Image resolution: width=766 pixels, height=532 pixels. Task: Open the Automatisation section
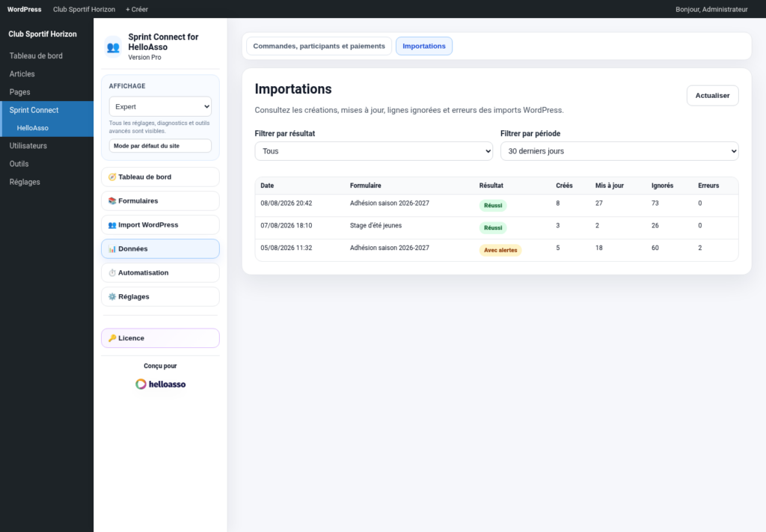click(x=160, y=272)
